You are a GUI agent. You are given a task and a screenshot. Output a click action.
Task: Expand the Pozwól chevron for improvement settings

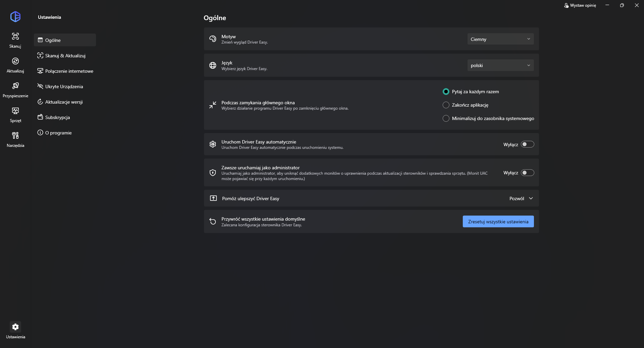(531, 198)
